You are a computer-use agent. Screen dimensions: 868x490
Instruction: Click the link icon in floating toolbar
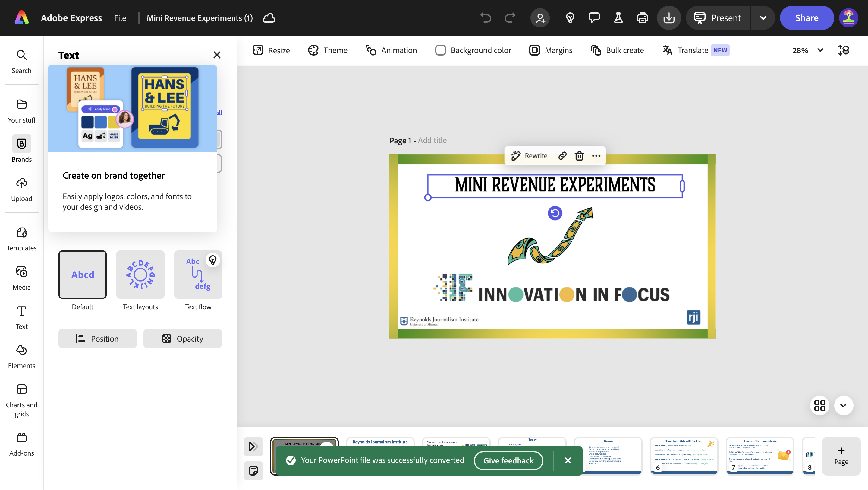pyautogui.click(x=562, y=156)
